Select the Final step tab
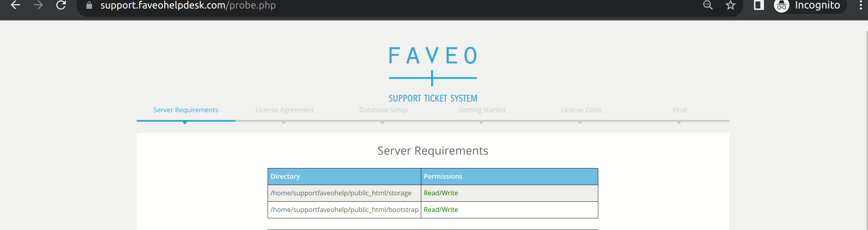The width and height of the screenshot is (868, 230). pyautogui.click(x=680, y=110)
